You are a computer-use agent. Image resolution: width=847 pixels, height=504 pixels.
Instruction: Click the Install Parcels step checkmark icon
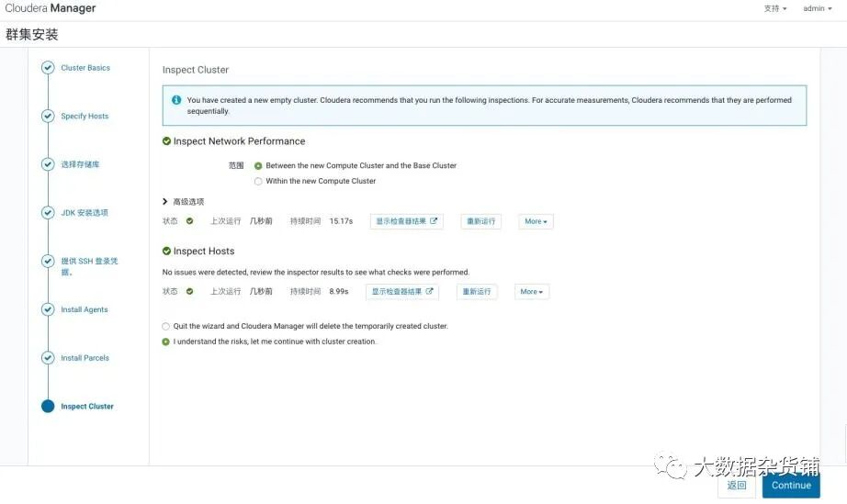(48, 358)
